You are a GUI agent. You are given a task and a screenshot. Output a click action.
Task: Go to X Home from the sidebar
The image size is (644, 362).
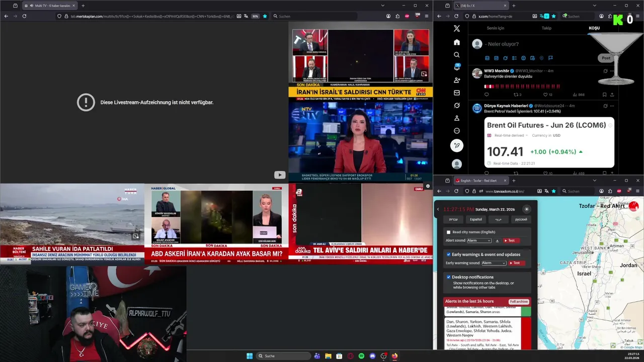click(457, 42)
